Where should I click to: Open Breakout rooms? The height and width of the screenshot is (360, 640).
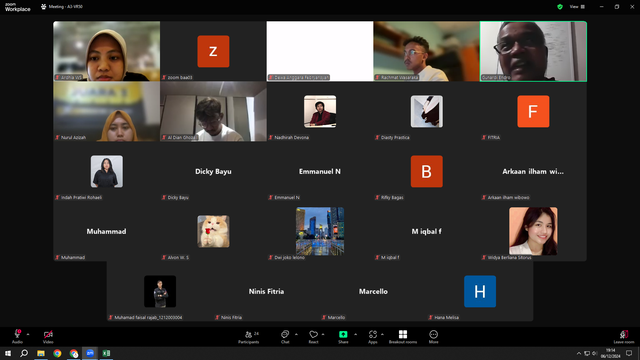(x=403, y=337)
